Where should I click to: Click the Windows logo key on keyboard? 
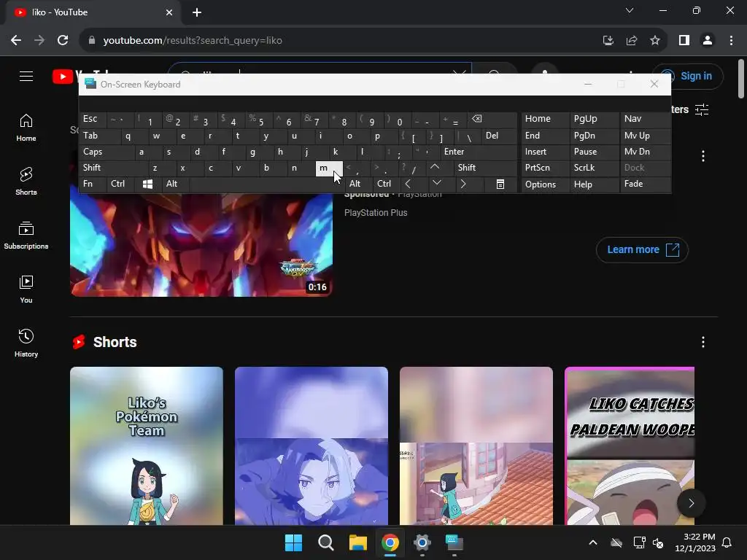coord(147,184)
